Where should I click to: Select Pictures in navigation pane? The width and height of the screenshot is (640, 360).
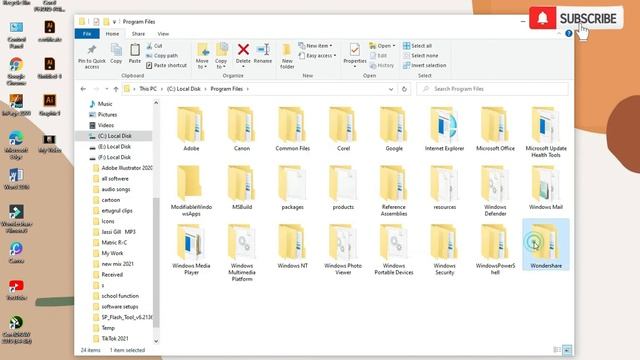(107, 115)
